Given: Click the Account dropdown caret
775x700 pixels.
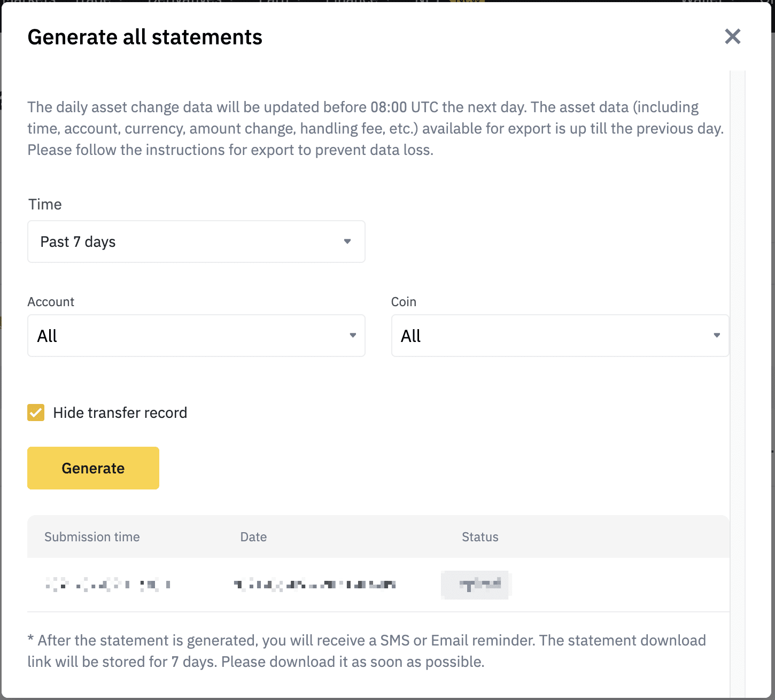Looking at the screenshot, I should coord(353,336).
